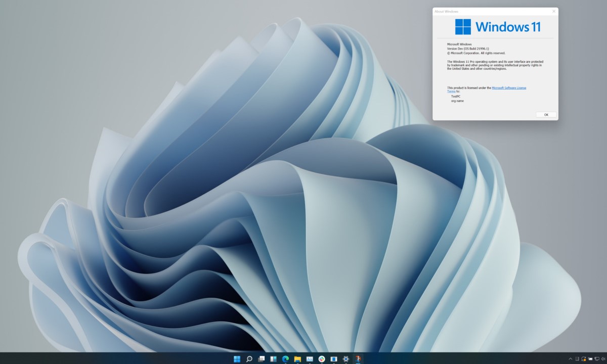Open the performance graph app on taskbar
607x364 pixels.
(310, 359)
